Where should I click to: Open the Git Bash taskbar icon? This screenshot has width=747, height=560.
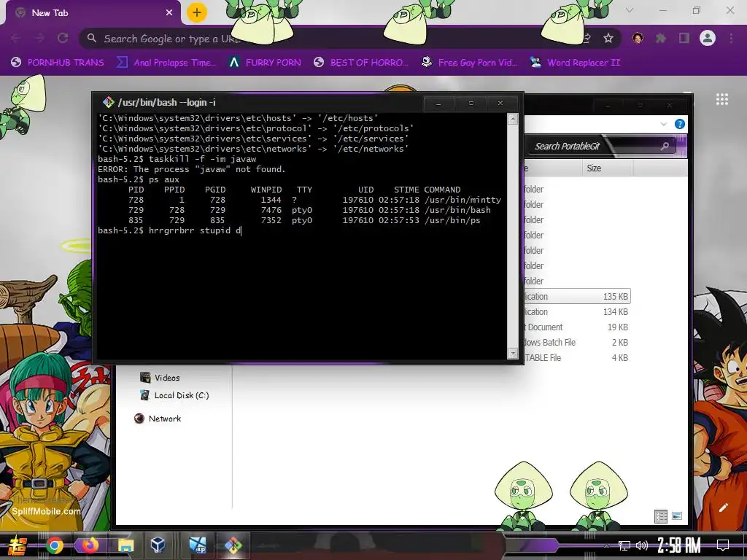233,545
